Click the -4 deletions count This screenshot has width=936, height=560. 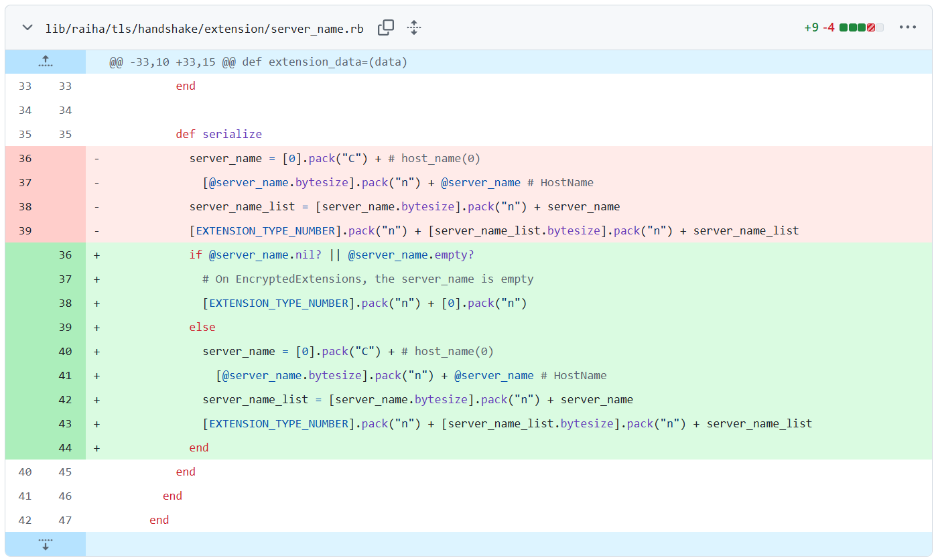828,28
